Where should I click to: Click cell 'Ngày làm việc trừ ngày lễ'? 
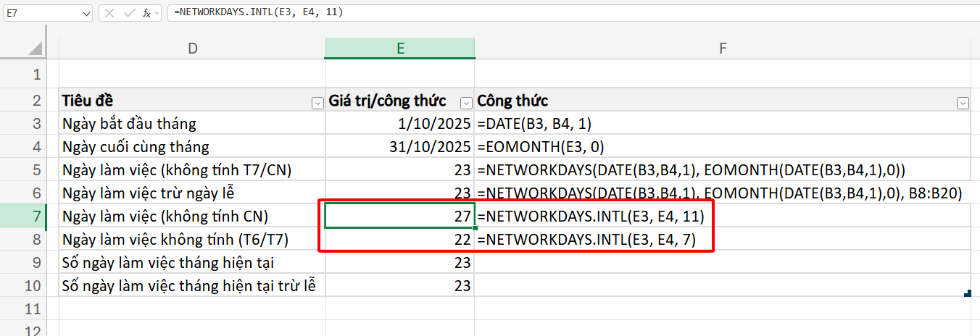[x=192, y=193]
